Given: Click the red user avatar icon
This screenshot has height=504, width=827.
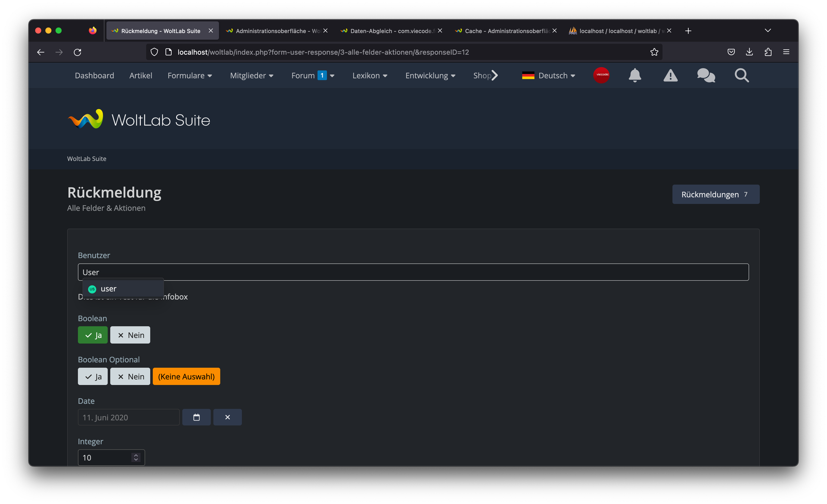Looking at the screenshot, I should coord(601,75).
